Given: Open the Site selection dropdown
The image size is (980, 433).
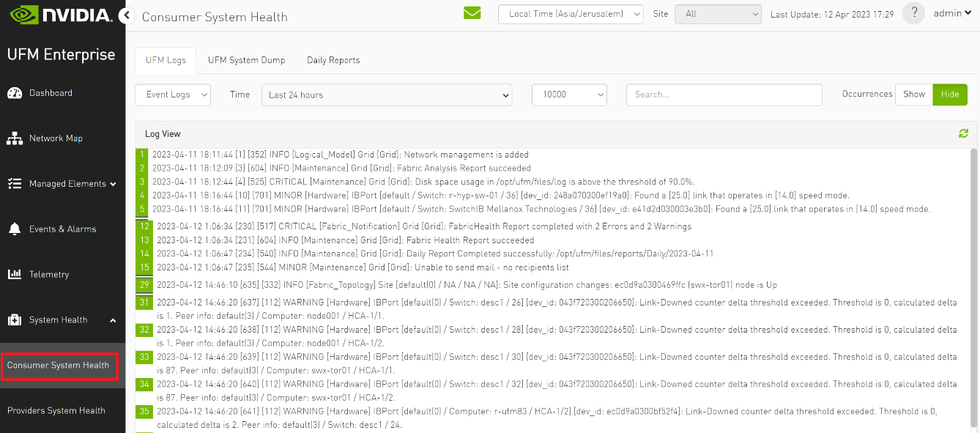Looking at the screenshot, I should coord(717,13).
